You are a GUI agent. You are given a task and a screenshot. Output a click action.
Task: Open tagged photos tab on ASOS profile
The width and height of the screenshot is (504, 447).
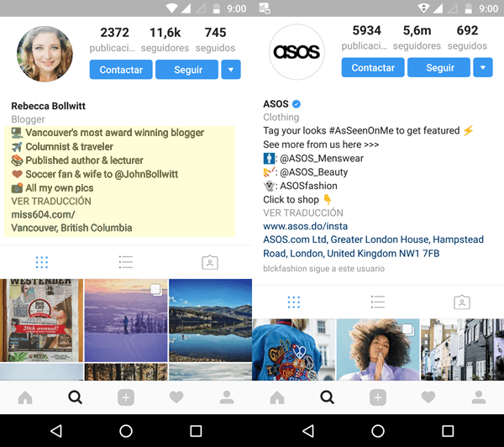(x=462, y=302)
